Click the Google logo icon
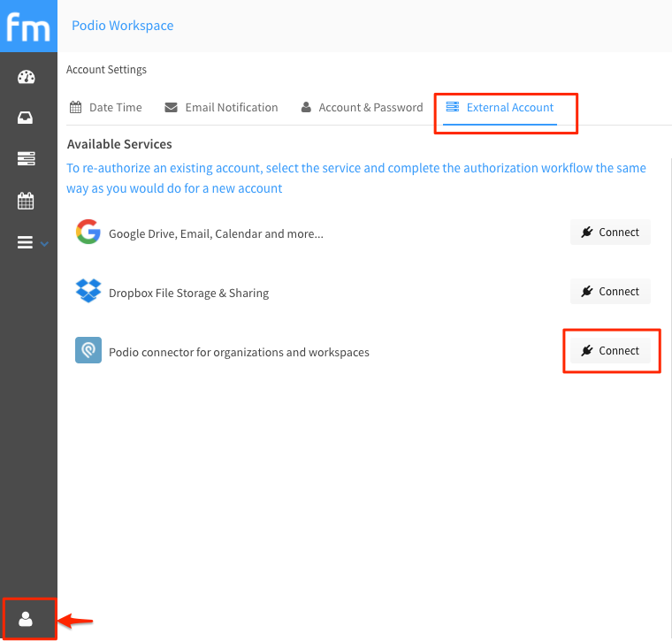Screen dimensions: 672x641 (x=88, y=232)
